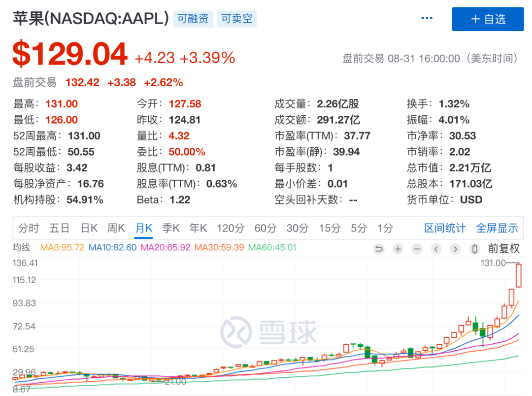The height and width of the screenshot is (396, 532).
Task: Zoom in chart with plus icon
Action: (398, 249)
